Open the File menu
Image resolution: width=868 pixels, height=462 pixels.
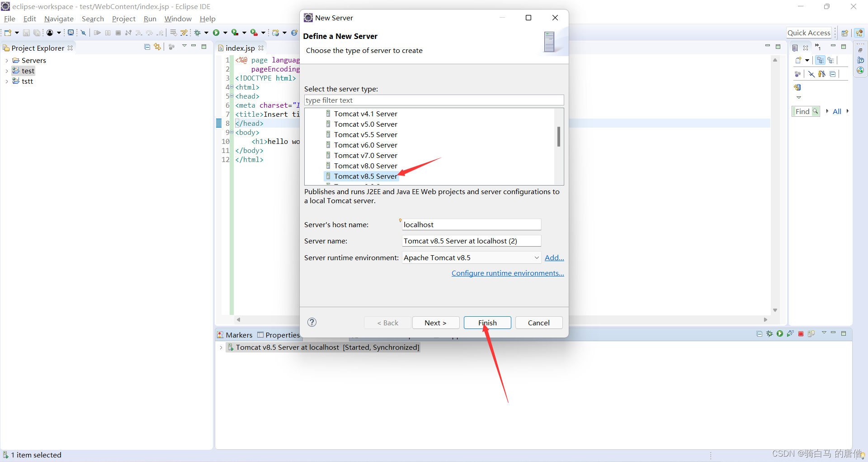(9, 19)
